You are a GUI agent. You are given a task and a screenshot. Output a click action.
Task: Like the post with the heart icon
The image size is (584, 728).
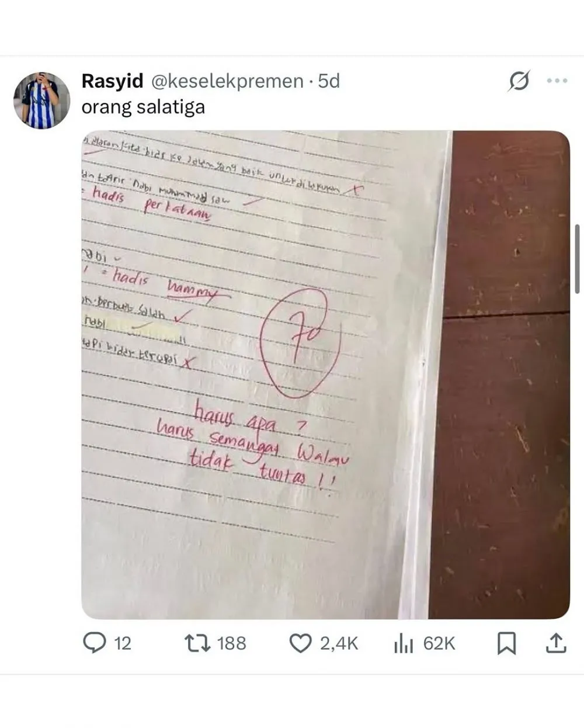(x=300, y=643)
